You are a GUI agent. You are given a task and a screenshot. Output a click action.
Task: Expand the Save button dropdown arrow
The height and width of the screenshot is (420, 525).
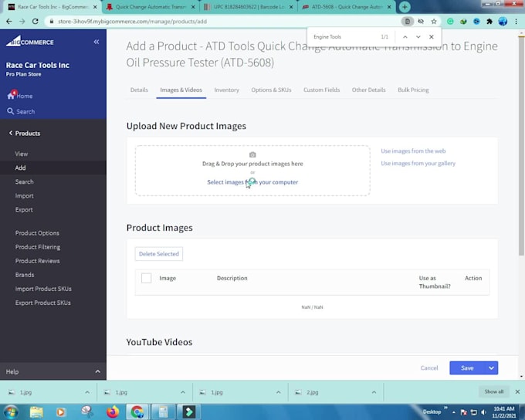coord(491,368)
